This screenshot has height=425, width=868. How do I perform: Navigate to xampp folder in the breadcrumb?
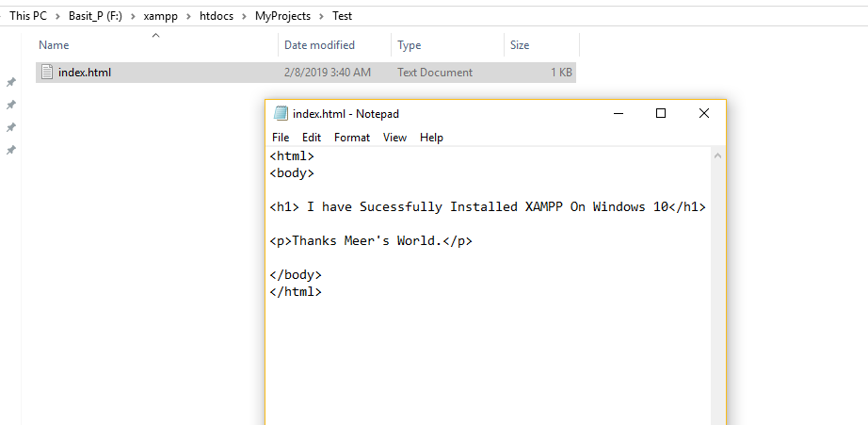point(161,16)
